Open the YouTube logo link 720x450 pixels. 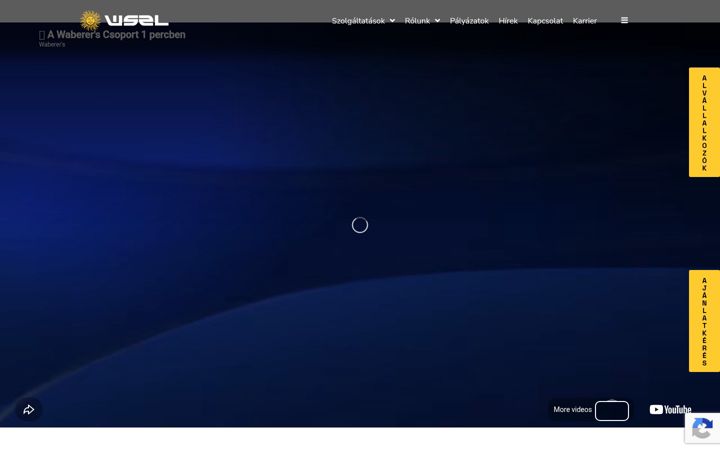(670, 409)
